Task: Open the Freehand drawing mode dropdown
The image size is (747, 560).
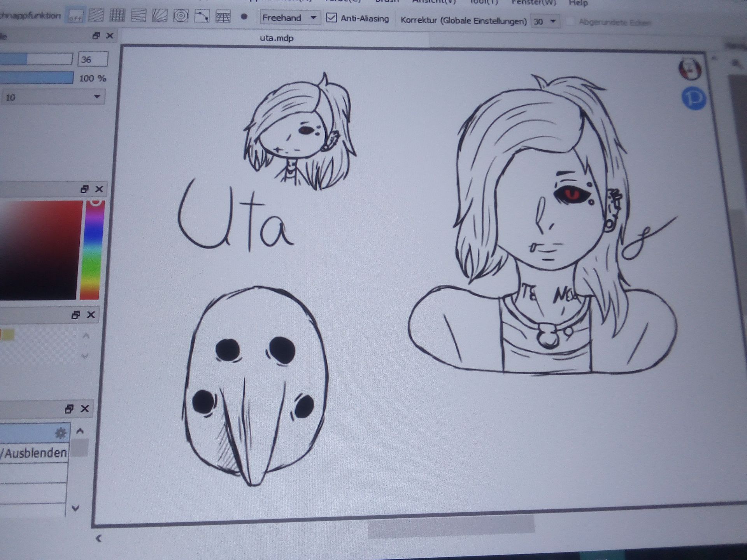Action: pos(290,18)
